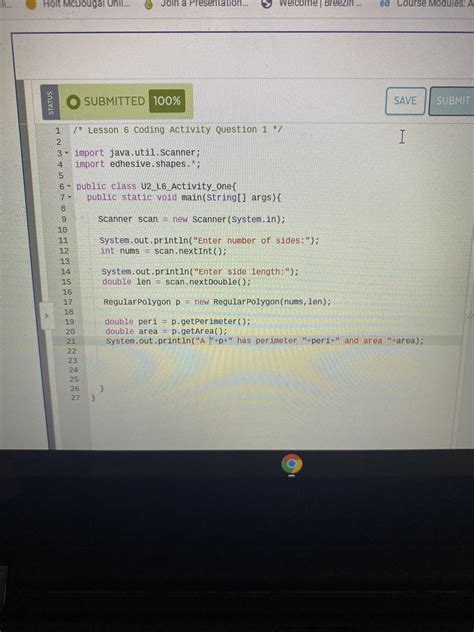Click the public static void main line

pyautogui.click(x=184, y=198)
